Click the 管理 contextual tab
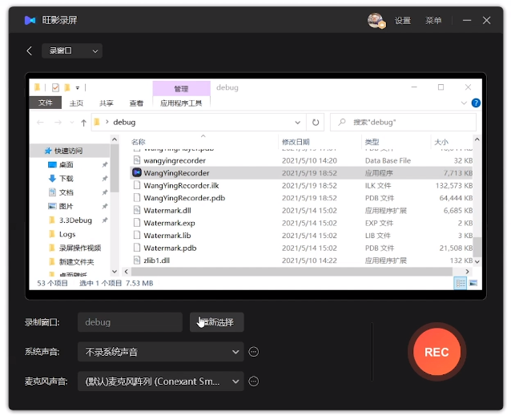 pos(181,89)
